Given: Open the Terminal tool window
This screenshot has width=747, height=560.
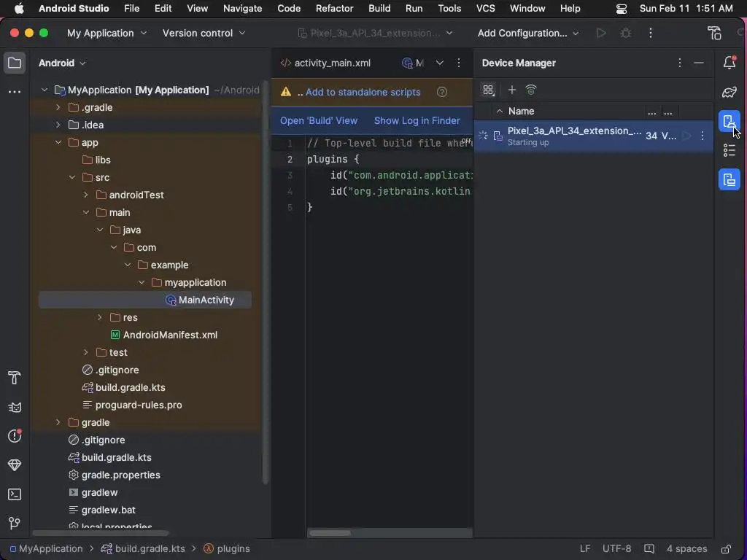Looking at the screenshot, I should [15, 494].
